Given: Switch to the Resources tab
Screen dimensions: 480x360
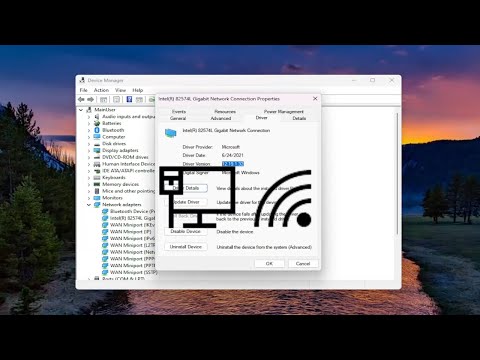Looking at the screenshot, I should pyautogui.click(x=225, y=111).
